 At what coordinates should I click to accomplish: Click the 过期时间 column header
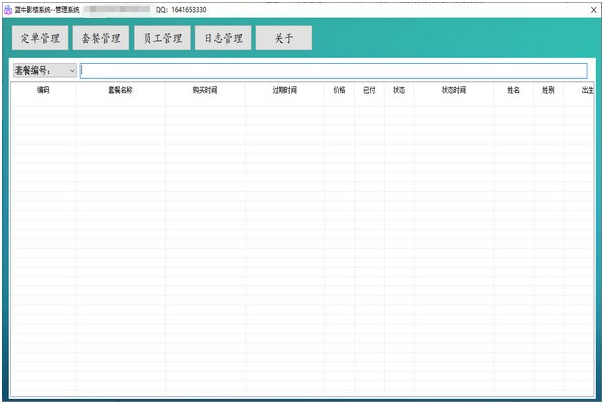tap(284, 90)
